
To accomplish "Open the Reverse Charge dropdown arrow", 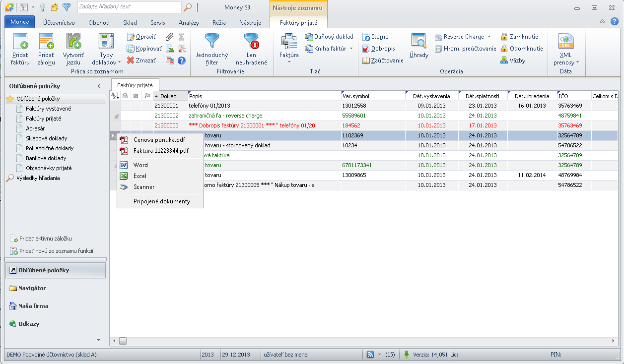I will [489, 37].
